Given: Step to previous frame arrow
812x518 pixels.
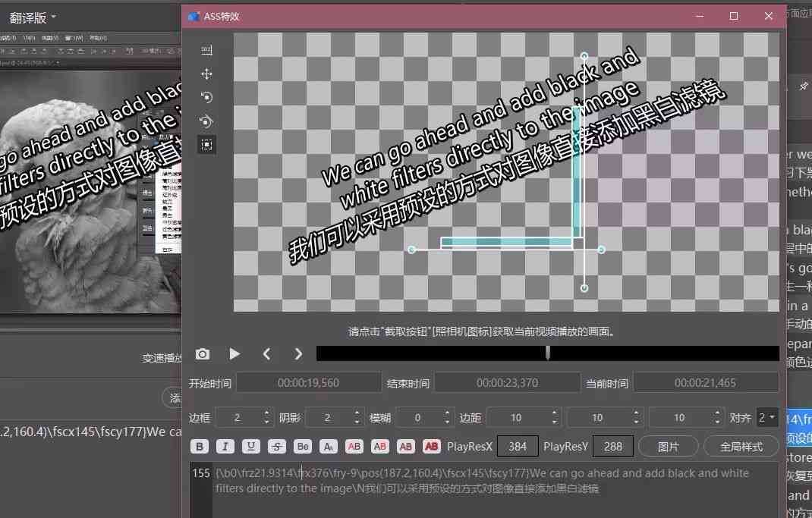Looking at the screenshot, I should pyautogui.click(x=266, y=354).
